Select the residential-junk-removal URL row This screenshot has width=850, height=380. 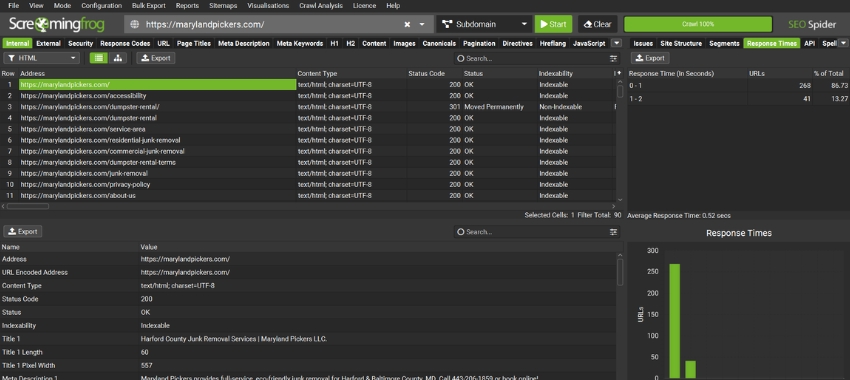click(x=308, y=140)
